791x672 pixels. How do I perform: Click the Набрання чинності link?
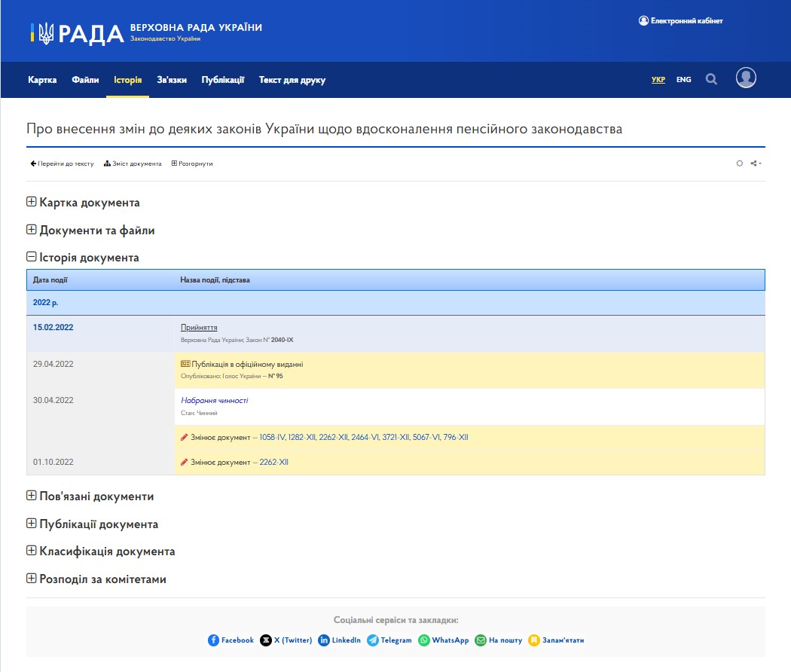click(215, 400)
